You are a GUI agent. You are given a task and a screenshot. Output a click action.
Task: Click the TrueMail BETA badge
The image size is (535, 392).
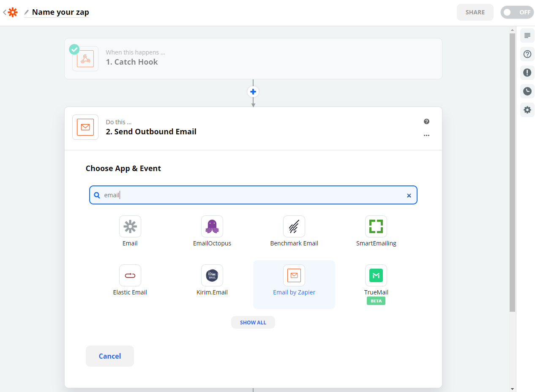pyautogui.click(x=376, y=301)
